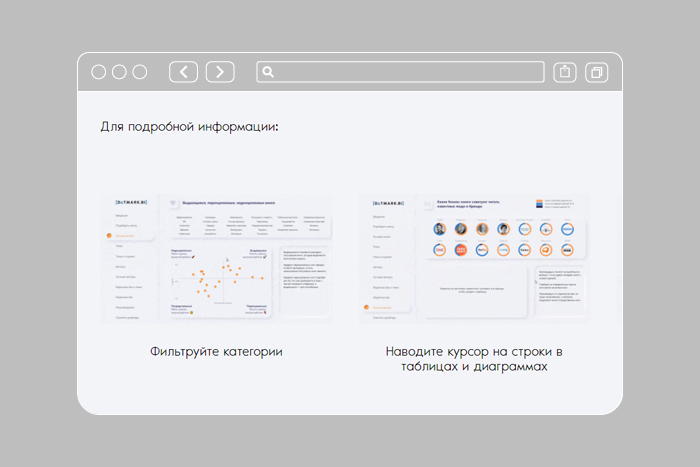Screen dimensions: 700x467
Task: Click the heart icon in the left preview header
Action: [x=173, y=202]
